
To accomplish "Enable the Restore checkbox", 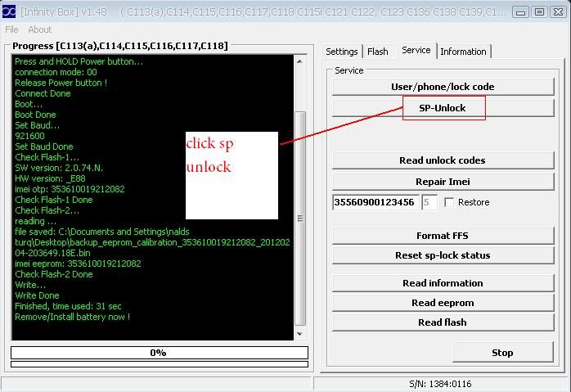I will (x=448, y=202).
